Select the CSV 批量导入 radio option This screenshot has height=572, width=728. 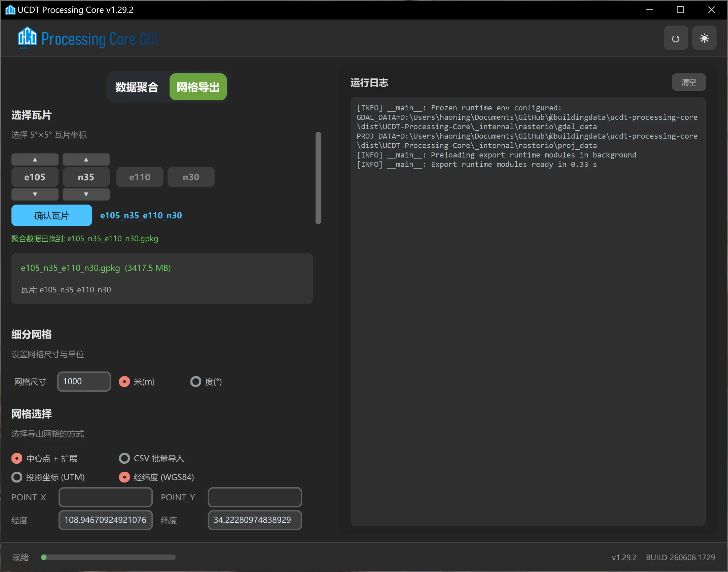click(x=124, y=458)
